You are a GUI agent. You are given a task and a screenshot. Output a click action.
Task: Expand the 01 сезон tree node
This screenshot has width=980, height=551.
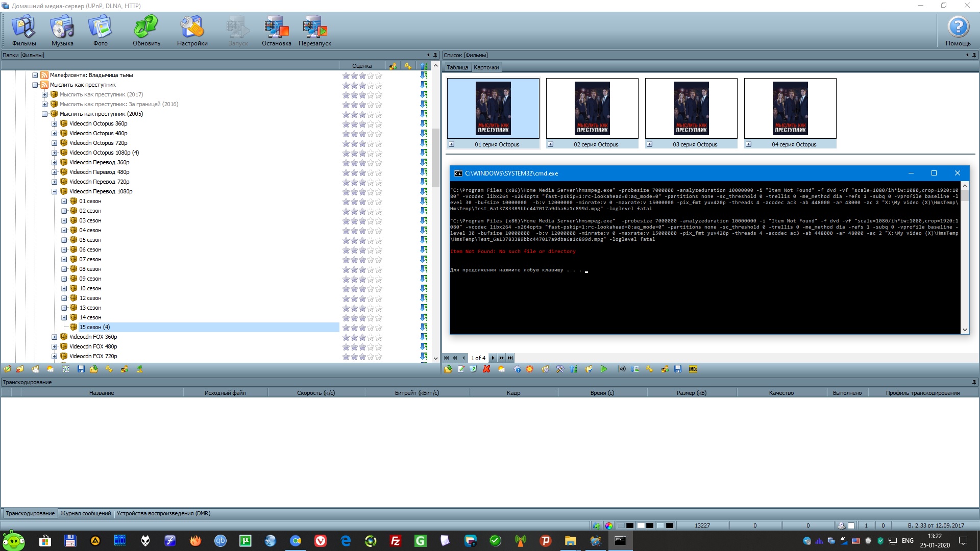click(64, 202)
